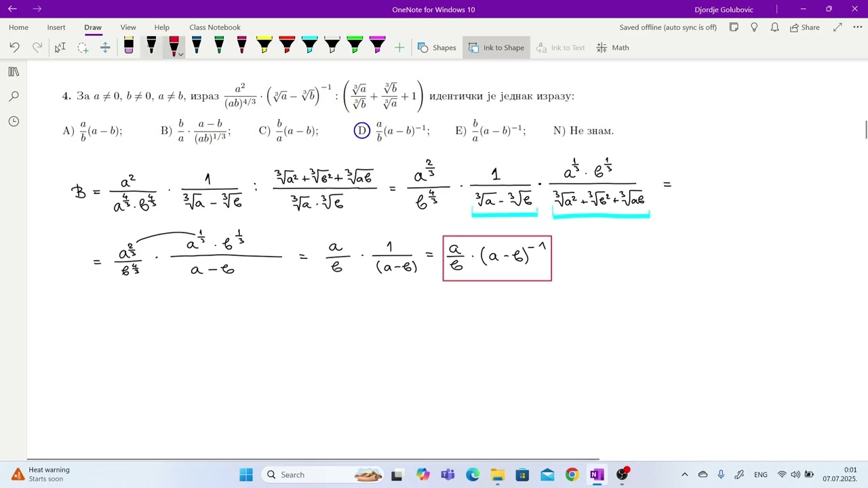The width and height of the screenshot is (868, 488).
Task: Select the black pen
Action: [151, 46]
